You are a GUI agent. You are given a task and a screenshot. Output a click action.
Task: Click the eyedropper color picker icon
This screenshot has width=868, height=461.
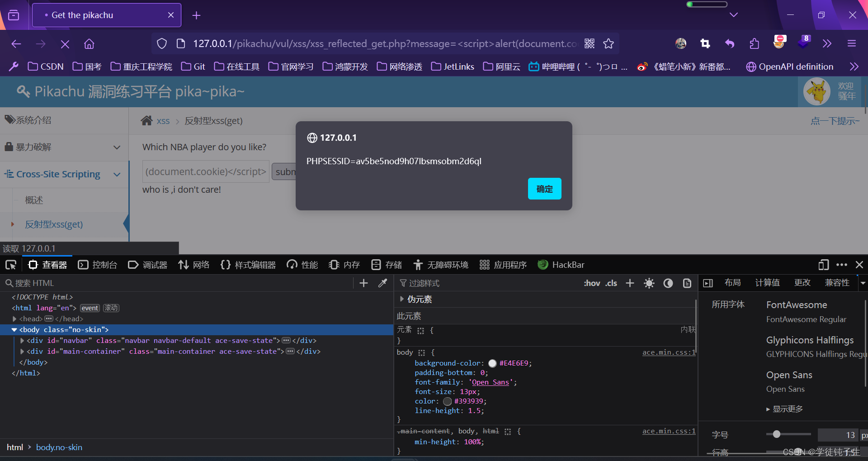click(x=382, y=283)
